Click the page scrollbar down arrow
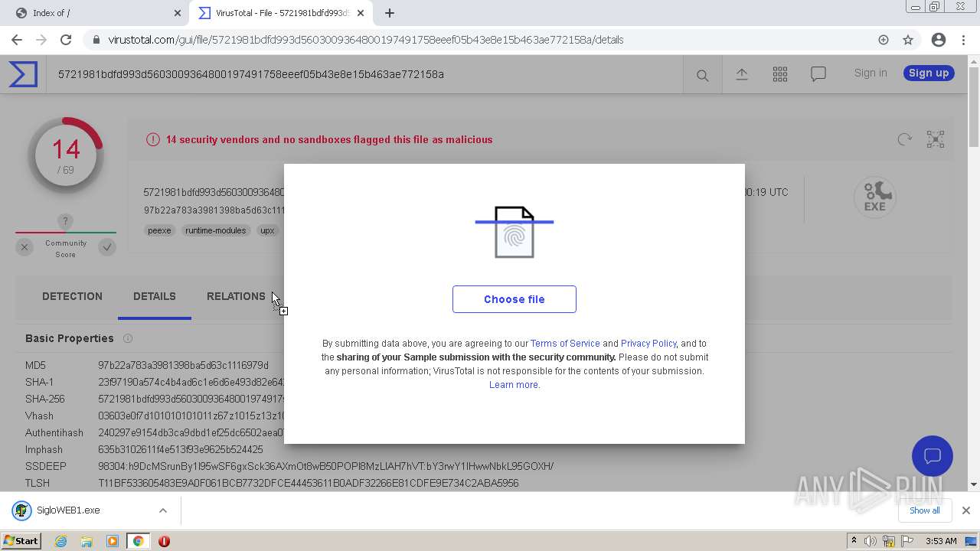Viewport: 980px width, 551px height. click(973, 484)
